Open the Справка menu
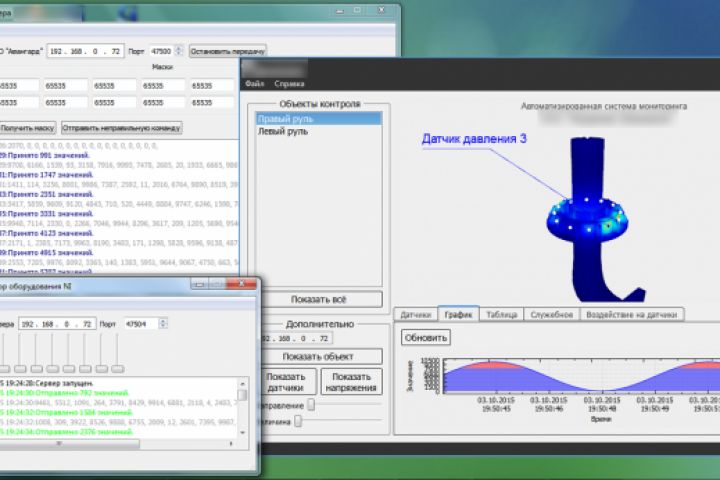720x480 pixels. pos(289,84)
